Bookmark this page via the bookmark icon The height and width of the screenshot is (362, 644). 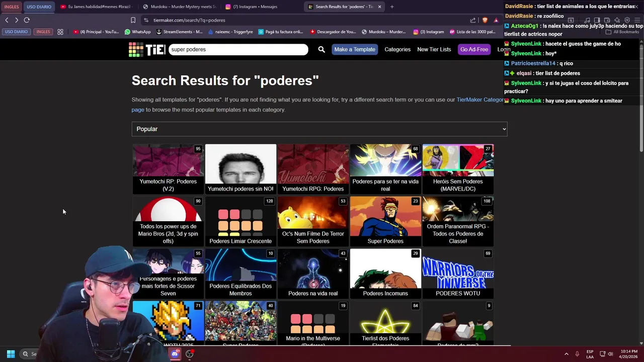pos(133,20)
